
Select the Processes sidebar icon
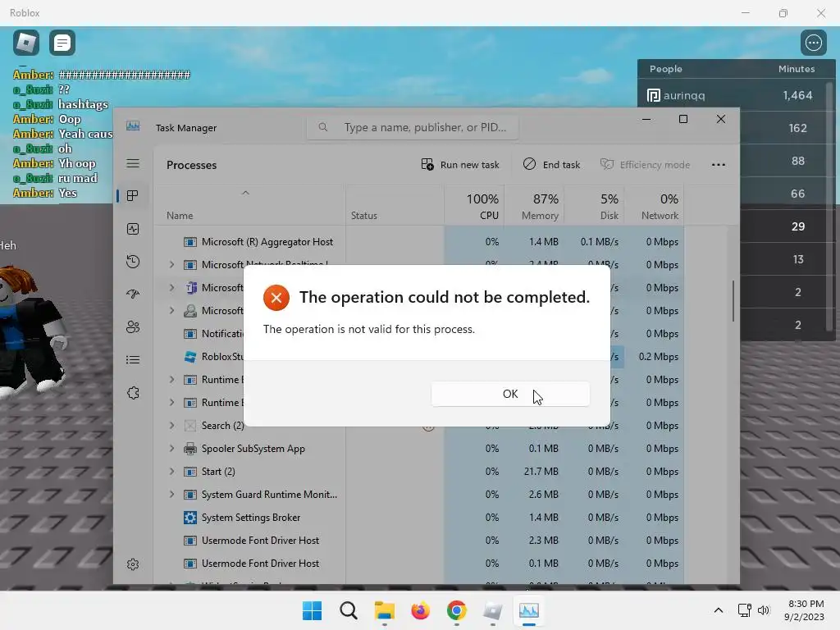pyautogui.click(x=133, y=196)
